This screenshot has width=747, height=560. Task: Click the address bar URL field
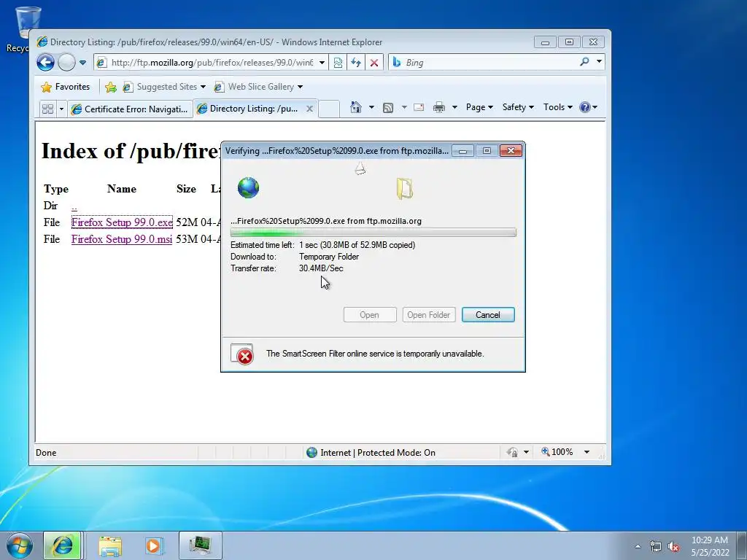205,63
